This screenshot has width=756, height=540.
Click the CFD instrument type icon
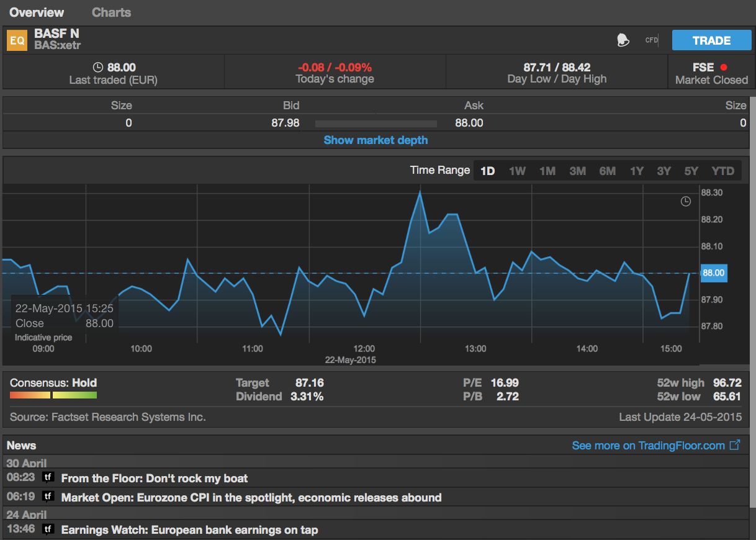pyautogui.click(x=651, y=40)
